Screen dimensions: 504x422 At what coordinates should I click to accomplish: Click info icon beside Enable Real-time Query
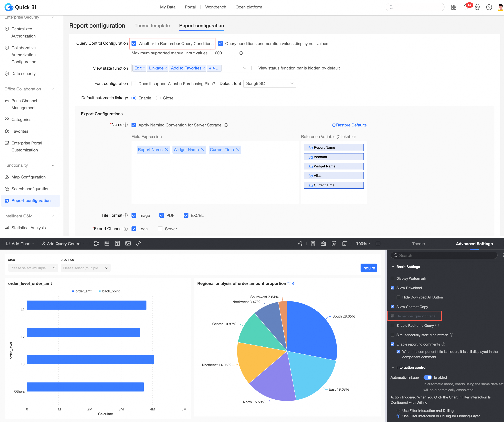(x=437, y=326)
